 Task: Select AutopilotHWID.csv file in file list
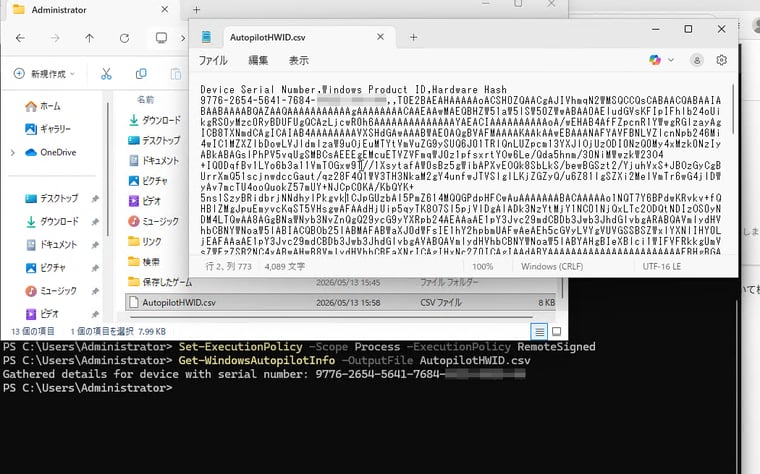[x=340, y=302]
